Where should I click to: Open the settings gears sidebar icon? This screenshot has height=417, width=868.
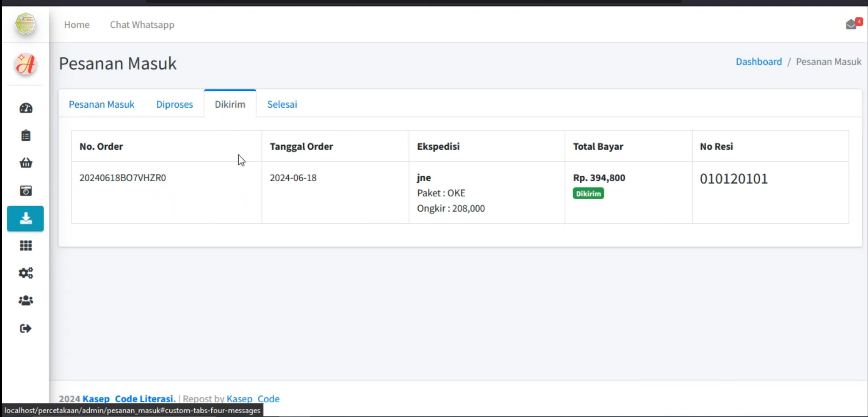click(26, 273)
